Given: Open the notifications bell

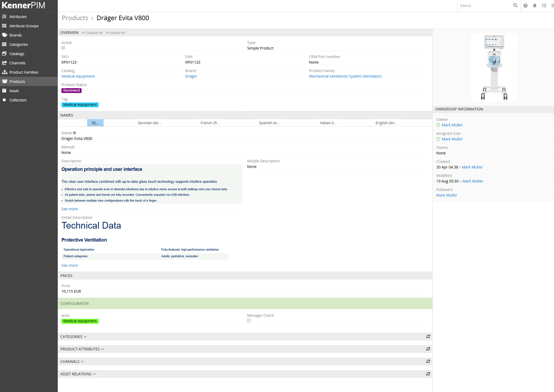Looking at the screenshot, I should [535, 5].
